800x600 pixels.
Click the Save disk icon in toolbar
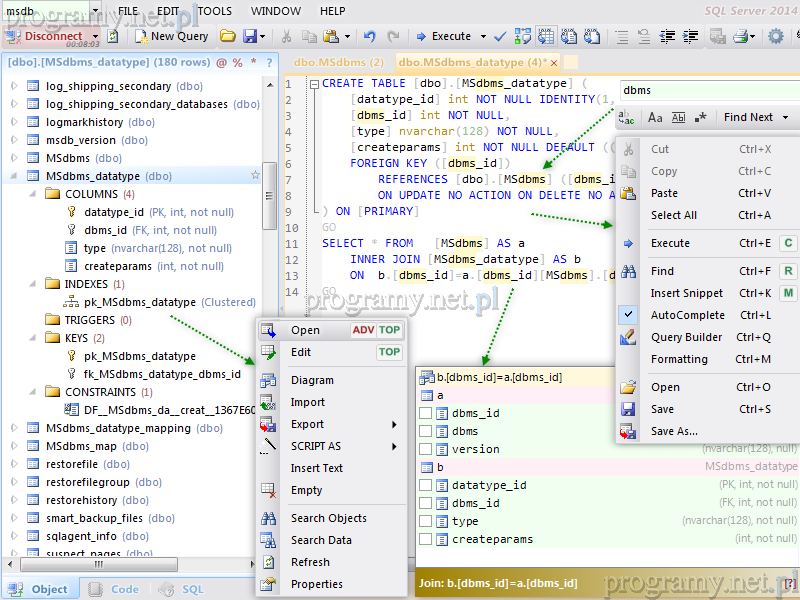[250, 36]
